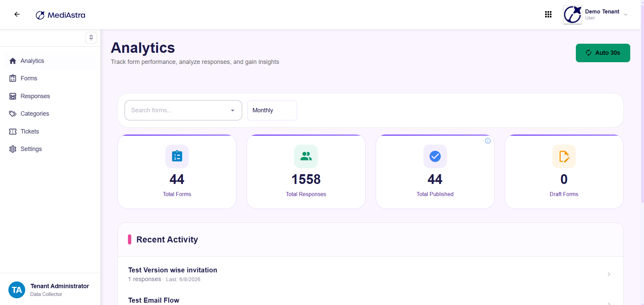Open the MediaAstra logo home link
The width and height of the screenshot is (644, 305).
point(60,15)
